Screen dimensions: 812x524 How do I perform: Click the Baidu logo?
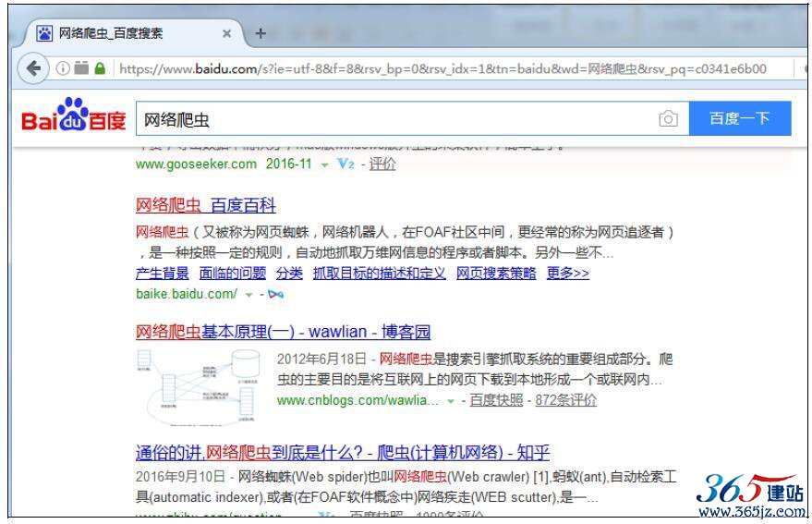click(74, 116)
